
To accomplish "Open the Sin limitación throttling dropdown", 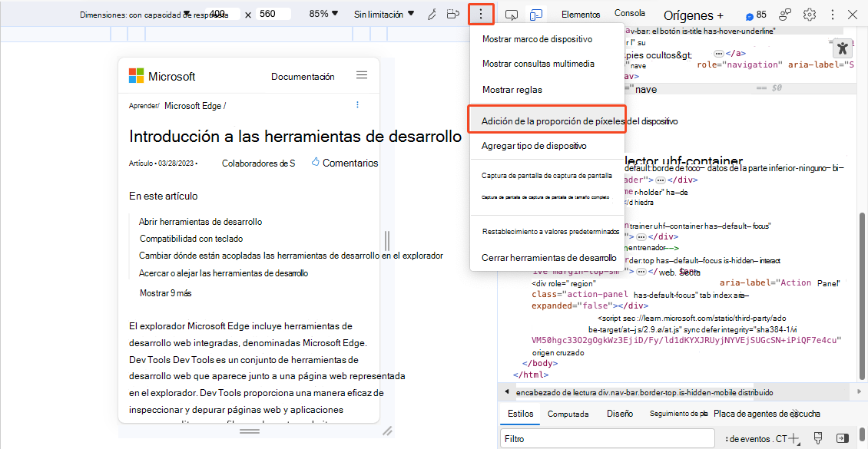I will pos(381,13).
